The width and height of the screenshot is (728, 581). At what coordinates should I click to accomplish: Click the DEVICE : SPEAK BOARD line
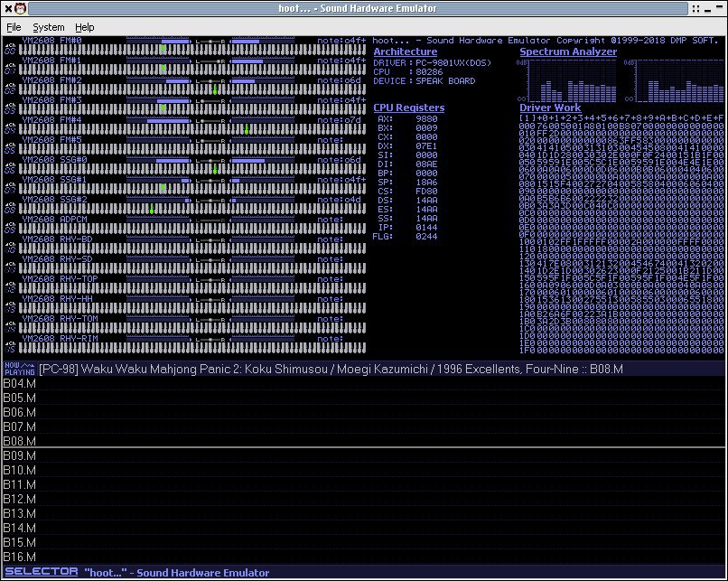point(425,80)
